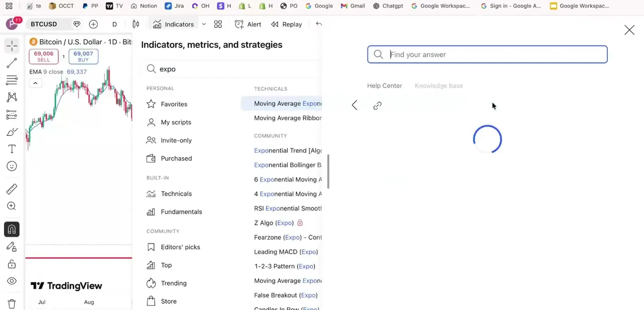Screen dimensions: 644x310
Task: Open the candlestick chart style menu
Action: tap(136, 24)
